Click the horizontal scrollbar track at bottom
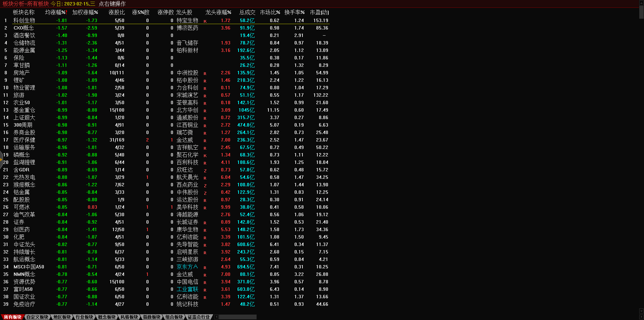The height and width of the screenshot is (320, 644). pos(238,317)
